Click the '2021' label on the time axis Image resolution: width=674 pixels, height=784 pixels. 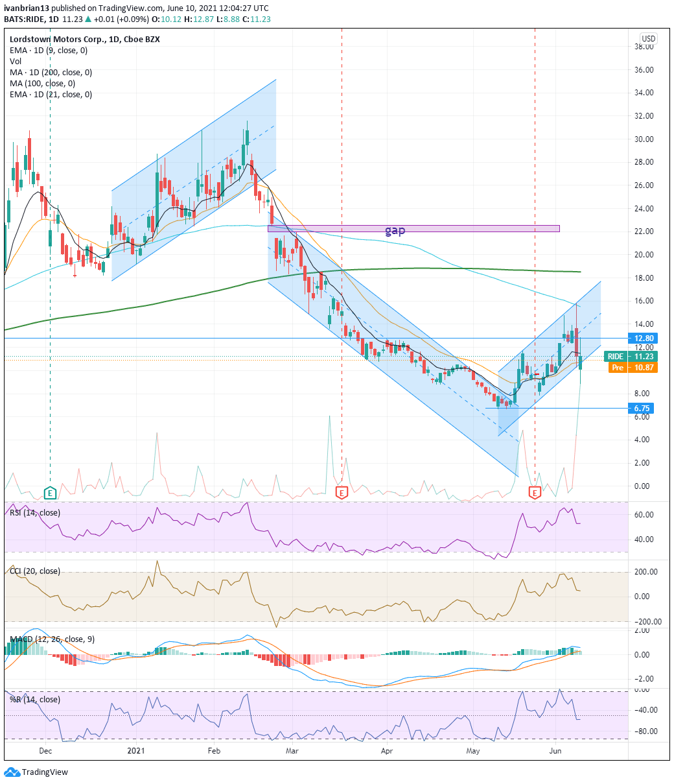tap(135, 751)
